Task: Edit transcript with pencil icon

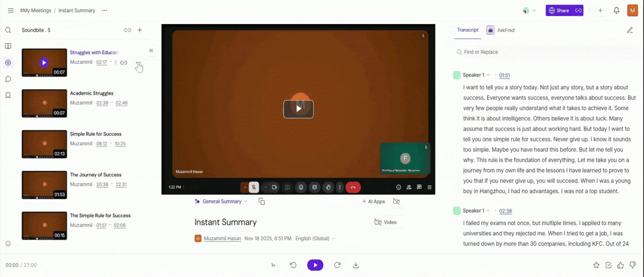Action: click(x=630, y=30)
